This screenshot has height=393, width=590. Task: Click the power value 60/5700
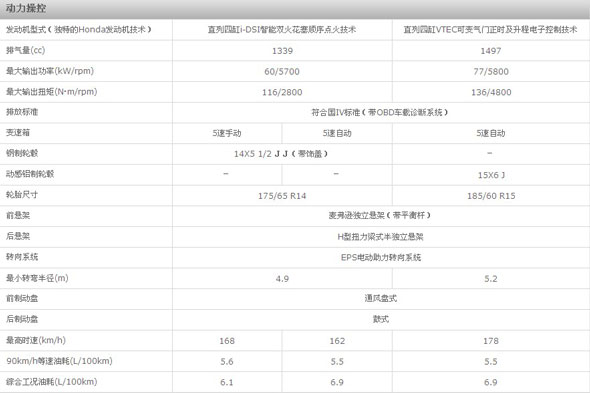click(282, 72)
